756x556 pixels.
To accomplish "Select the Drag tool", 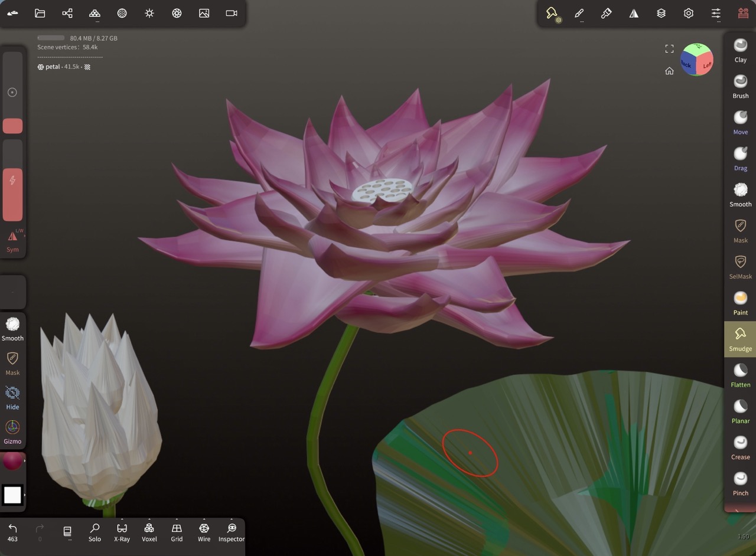I will click(741, 158).
